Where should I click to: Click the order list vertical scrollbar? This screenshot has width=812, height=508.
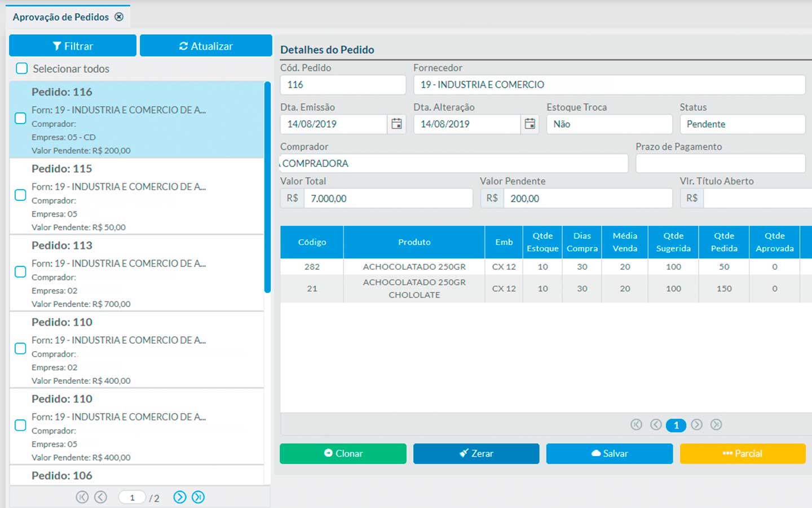(267, 187)
